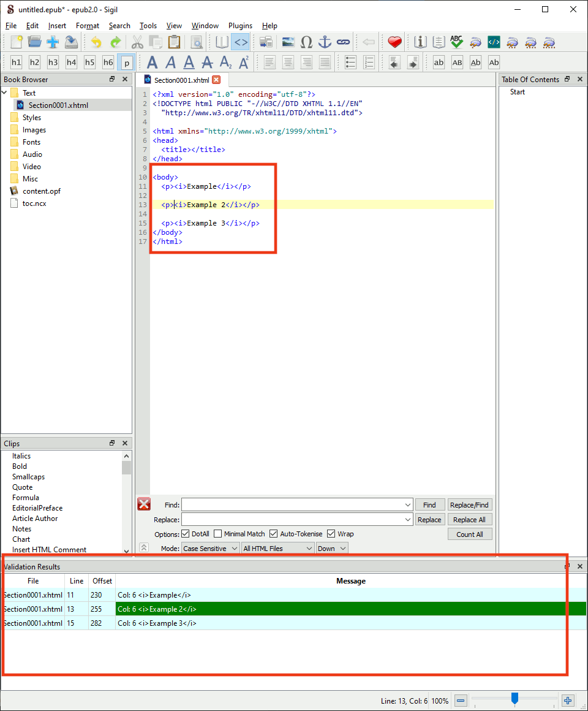Toggle Superscript formatting icon

click(244, 62)
